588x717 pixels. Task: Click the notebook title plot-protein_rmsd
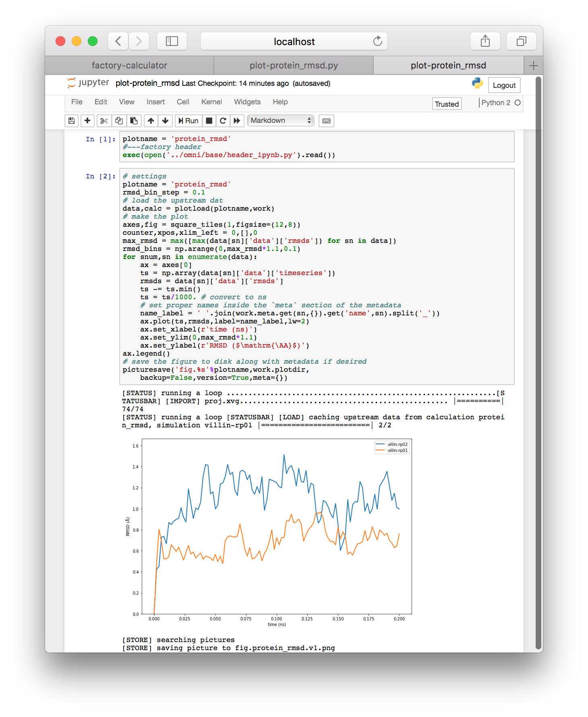coord(147,83)
